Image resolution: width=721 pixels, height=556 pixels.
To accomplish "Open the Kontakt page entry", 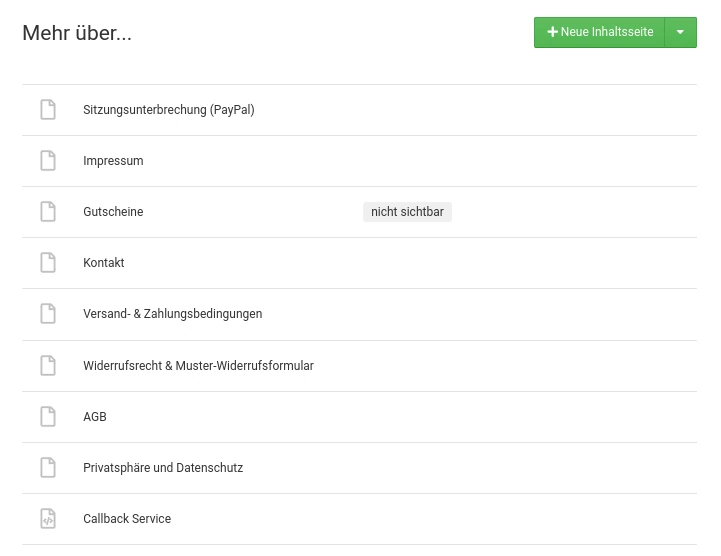I will 103,263.
